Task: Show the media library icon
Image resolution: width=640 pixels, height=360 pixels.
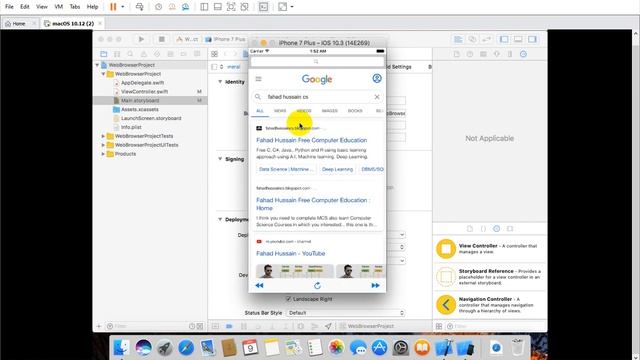Action: [x=510, y=229]
